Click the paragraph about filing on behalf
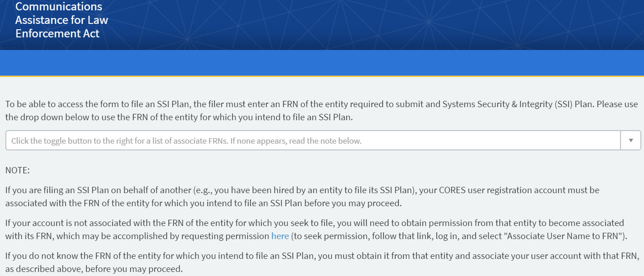Screen dimensions: 644x276 pyautogui.click(x=225, y=190)
